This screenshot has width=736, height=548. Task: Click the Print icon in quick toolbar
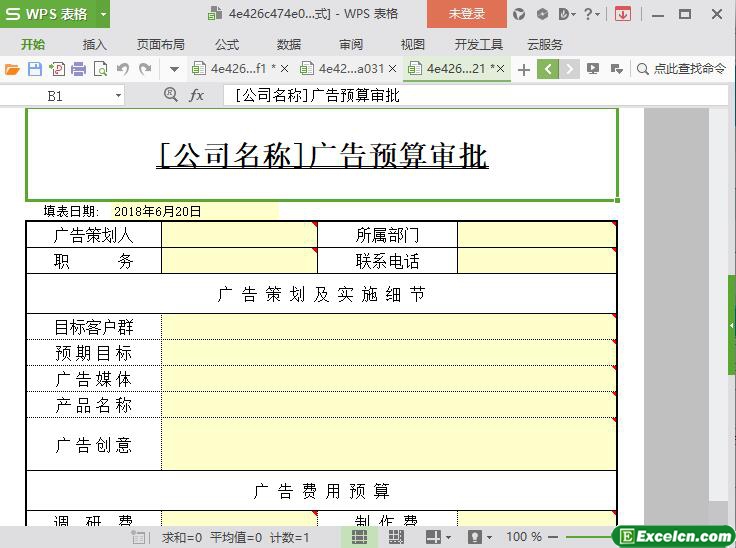[78, 69]
